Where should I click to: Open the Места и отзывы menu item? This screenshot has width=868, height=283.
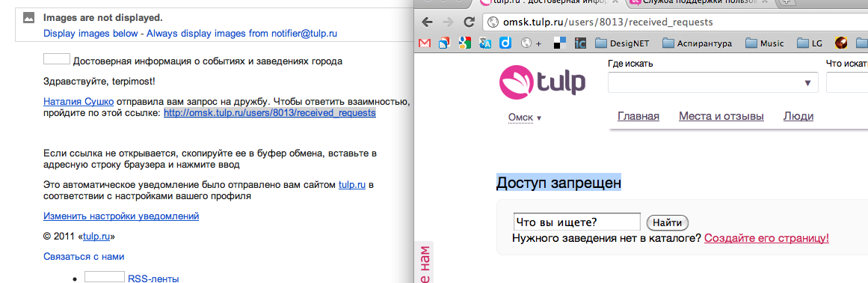pos(721,116)
